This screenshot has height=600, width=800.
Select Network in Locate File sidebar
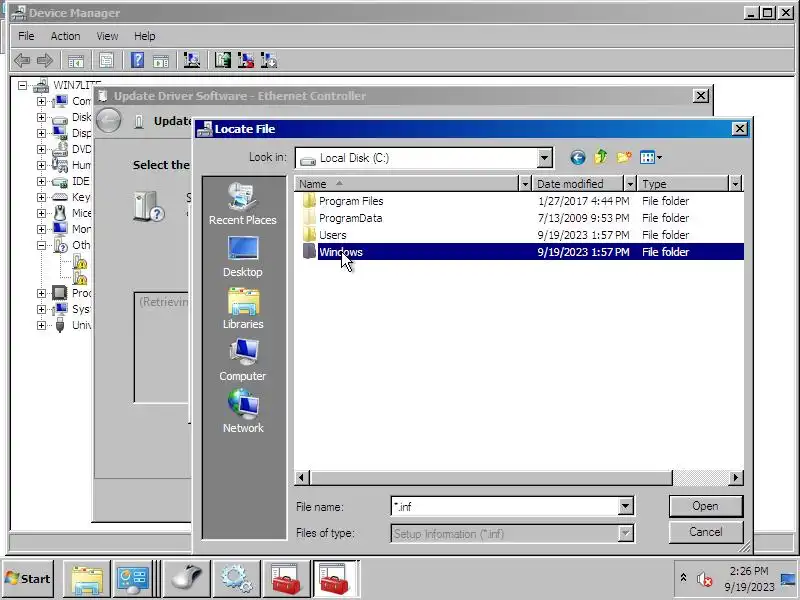pyautogui.click(x=243, y=411)
